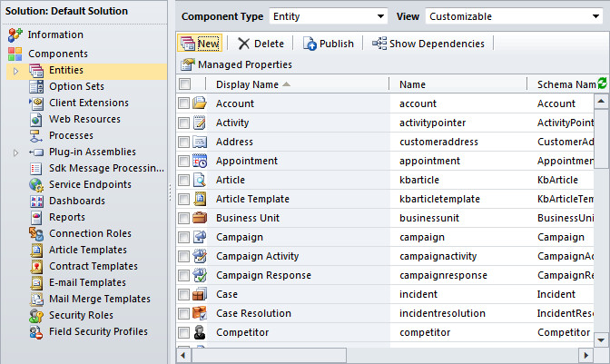610x364 pixels.
Task: Open E-mail Templates in the sidebar
Action: pos(87,283)
